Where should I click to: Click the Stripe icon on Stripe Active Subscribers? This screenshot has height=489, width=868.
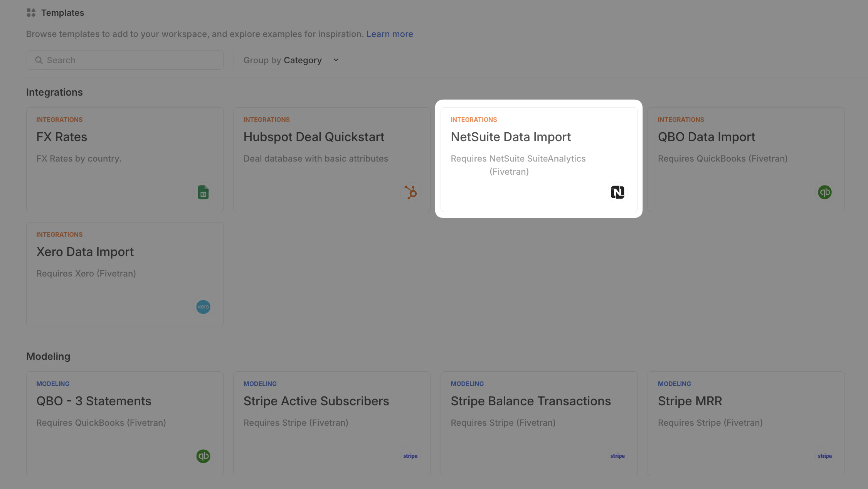pyautogui.click(x=410, y=456)
